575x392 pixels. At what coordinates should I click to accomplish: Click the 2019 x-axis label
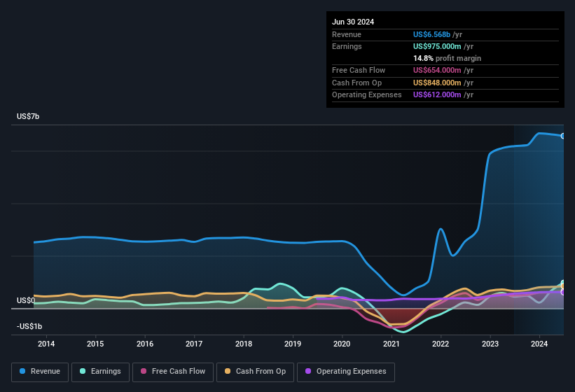tap(293, 344)
